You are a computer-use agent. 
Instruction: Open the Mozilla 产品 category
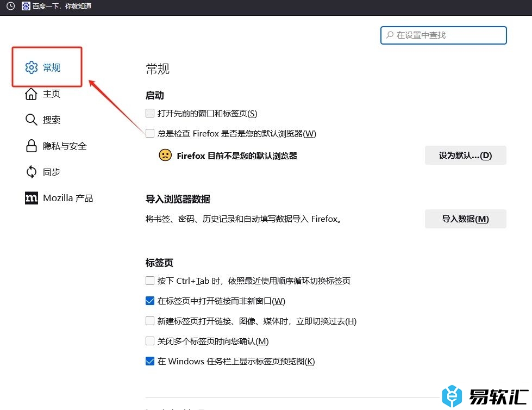(x=59, y=198)
